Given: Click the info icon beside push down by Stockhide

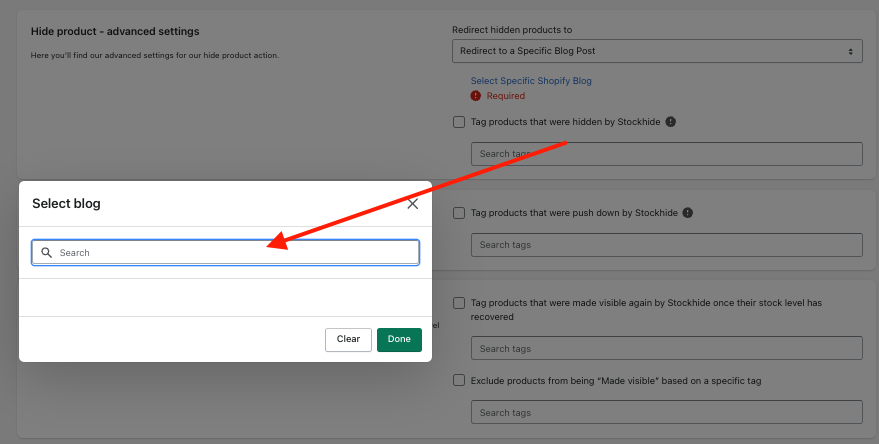Looking at the screenshot, I should 688,213.
